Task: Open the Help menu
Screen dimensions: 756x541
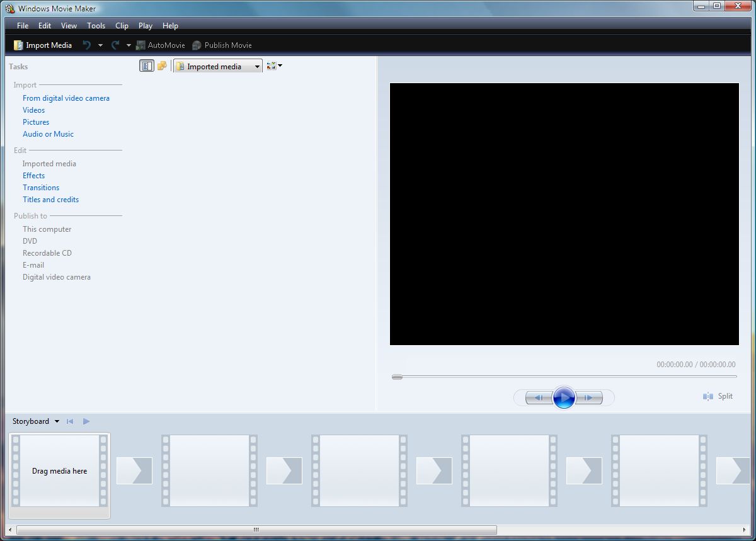Action: (170, 26)
